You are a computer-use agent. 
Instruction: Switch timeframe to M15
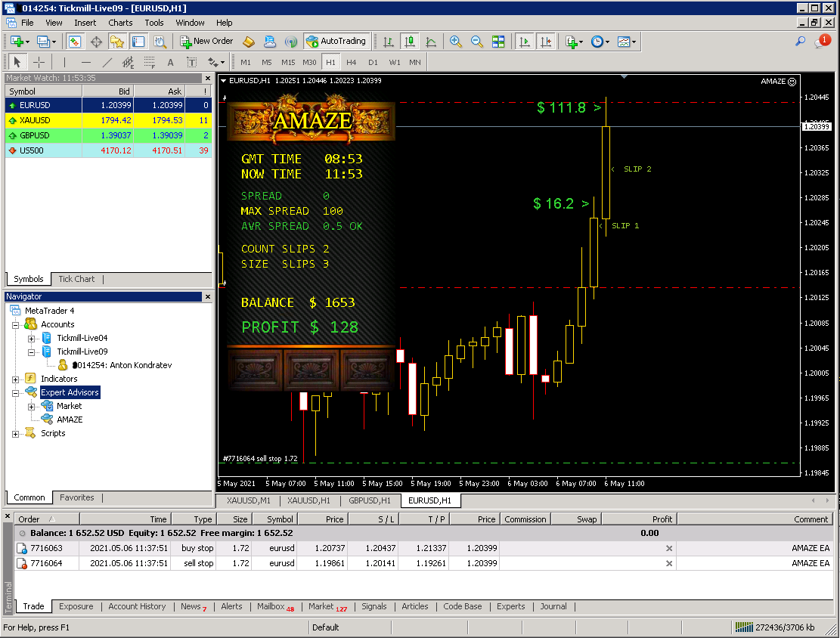[x=288, y=62]
